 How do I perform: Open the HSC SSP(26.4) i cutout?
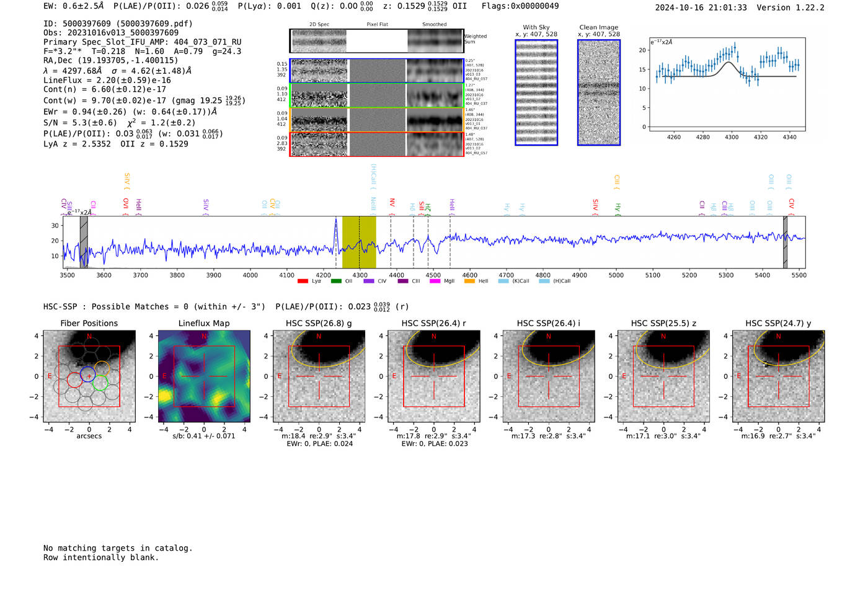pos(549,376)
